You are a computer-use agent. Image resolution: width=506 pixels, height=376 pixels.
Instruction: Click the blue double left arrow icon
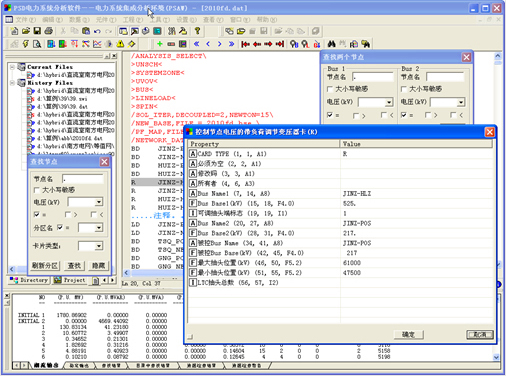tap(197, 44)
